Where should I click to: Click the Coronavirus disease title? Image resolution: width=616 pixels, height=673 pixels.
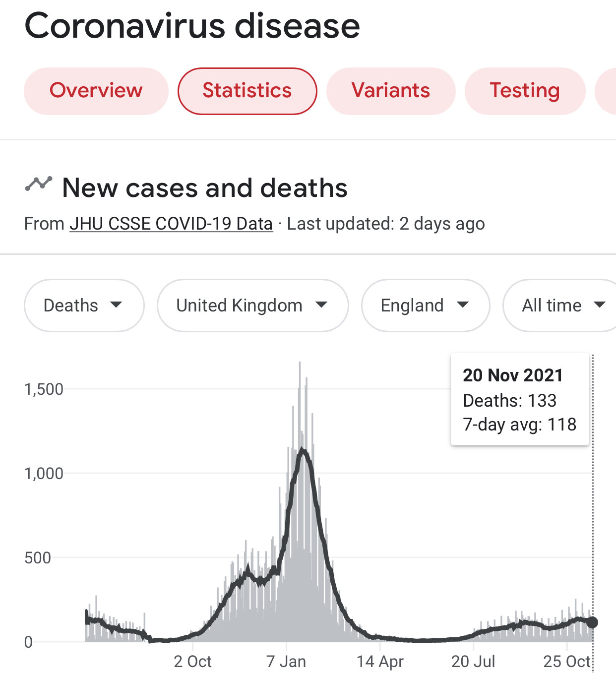192,26
